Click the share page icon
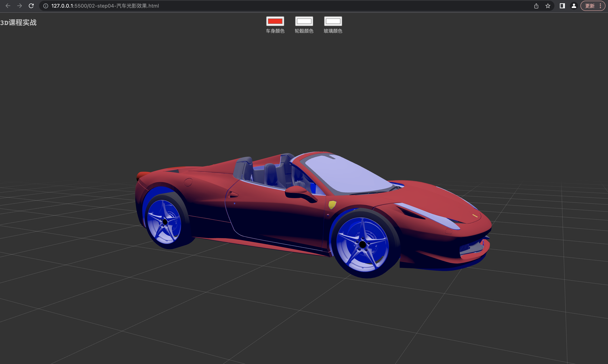The width and height of the screenshot is (608, 364). [536, 6]
